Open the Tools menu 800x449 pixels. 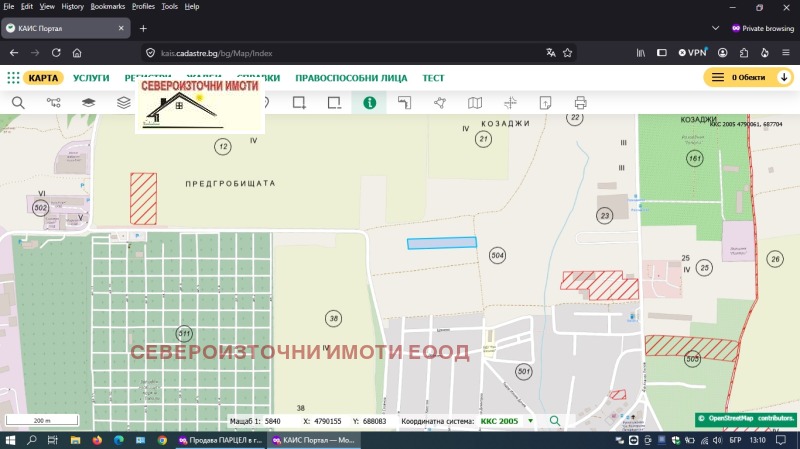click(x=169, y=7)
